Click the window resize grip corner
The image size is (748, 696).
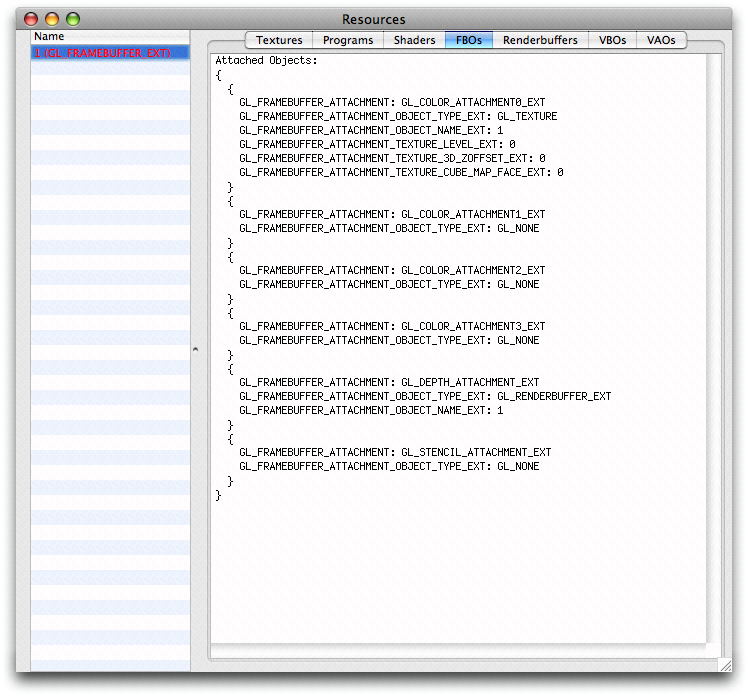(x=725, y=664)
